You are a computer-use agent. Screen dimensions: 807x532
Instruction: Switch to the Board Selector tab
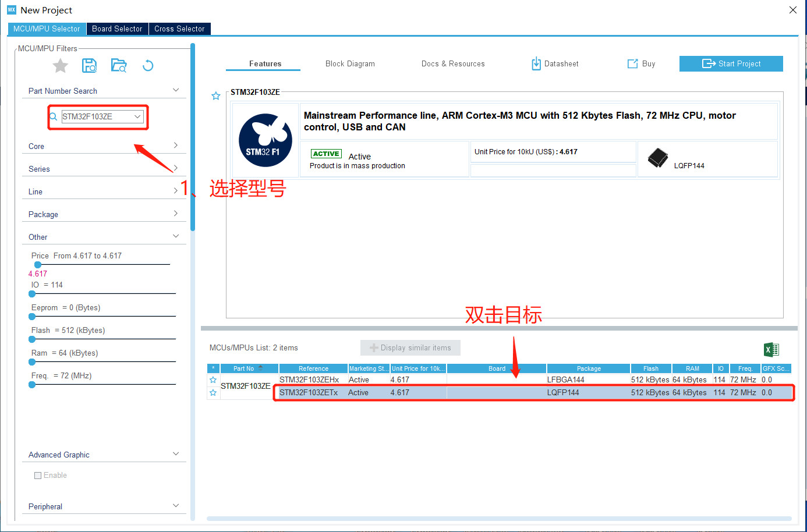click(117, 29)
